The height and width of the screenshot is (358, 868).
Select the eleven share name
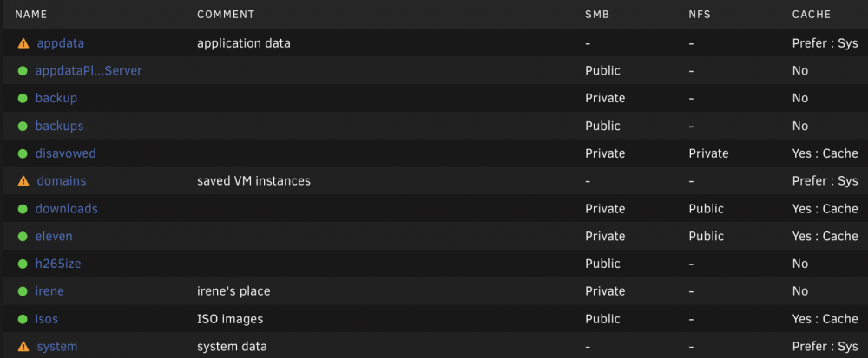pyautogui.click(x=54, y=236)
